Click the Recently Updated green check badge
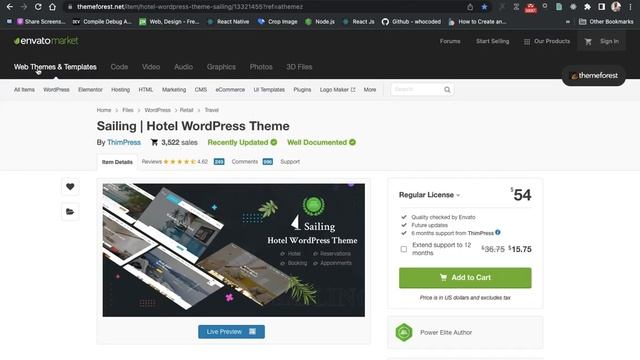Screen dimensions: 640x360 (274, 142)
